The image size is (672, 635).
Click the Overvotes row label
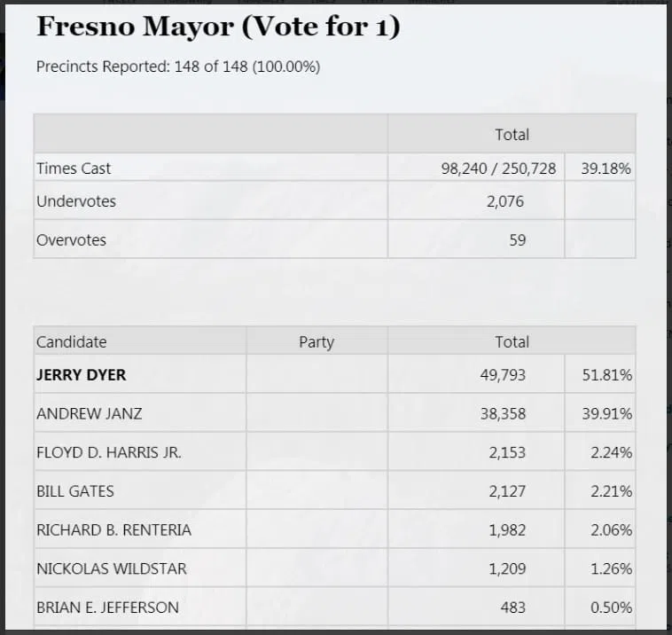[x=71, y=240]
